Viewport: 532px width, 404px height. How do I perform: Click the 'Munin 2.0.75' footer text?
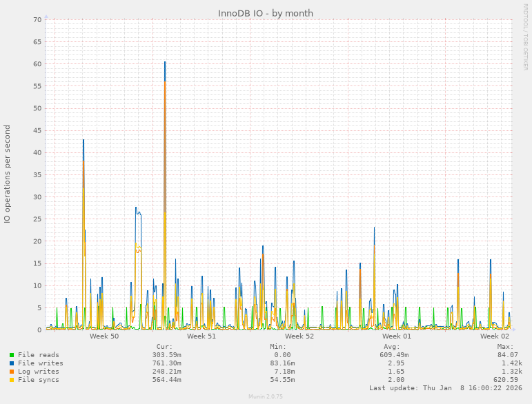tap(266, 396)
